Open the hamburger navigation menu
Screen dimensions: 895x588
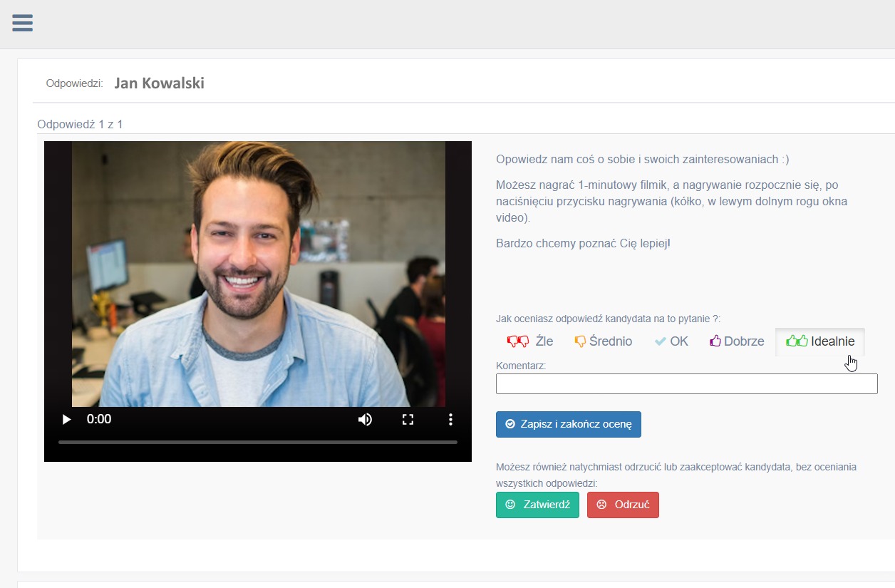point(22,23)
